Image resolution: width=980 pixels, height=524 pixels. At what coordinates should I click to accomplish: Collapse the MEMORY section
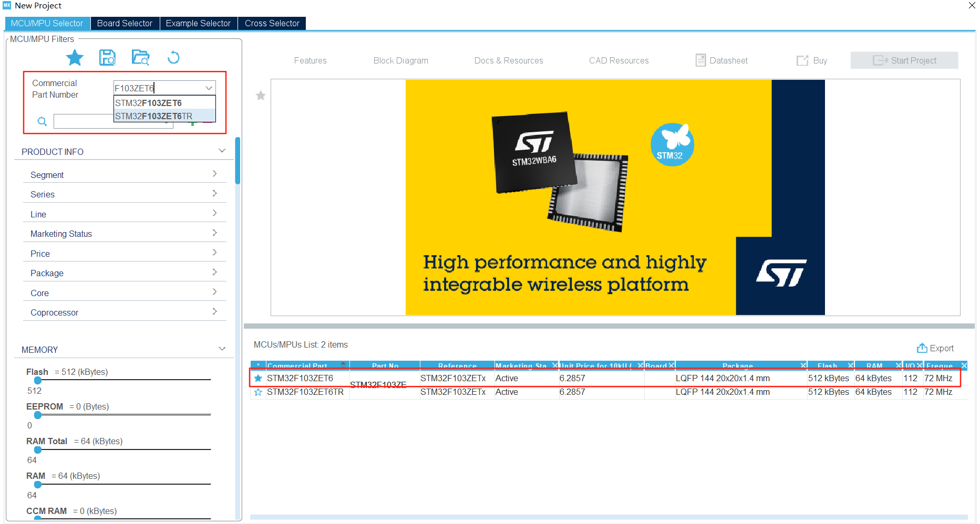tap(222, 349)
